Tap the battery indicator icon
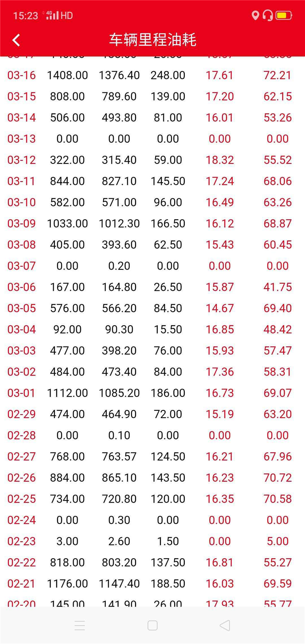 click(x=284, y=16)
